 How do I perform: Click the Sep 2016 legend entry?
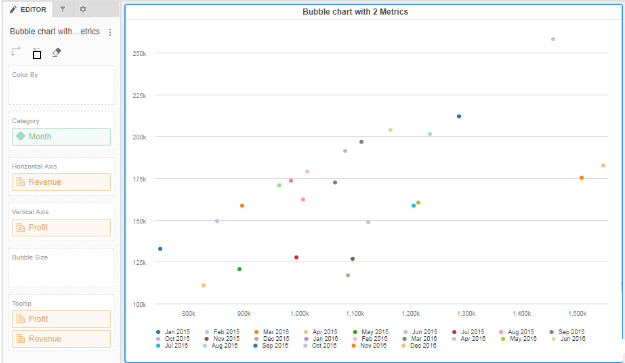click(x=270, y=345)
